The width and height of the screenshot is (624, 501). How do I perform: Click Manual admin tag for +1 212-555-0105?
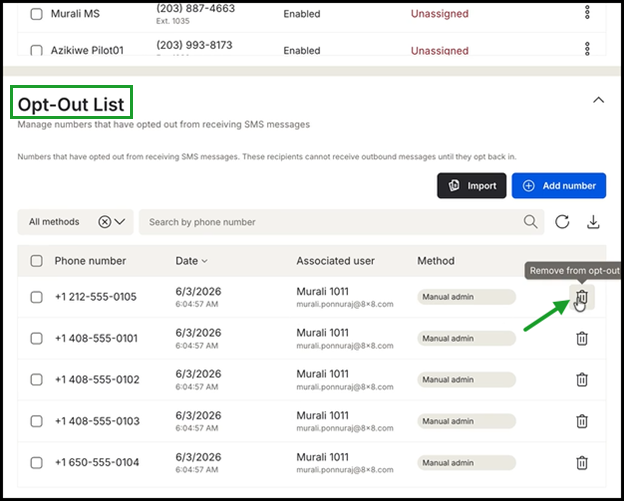(x=466, y=297)
